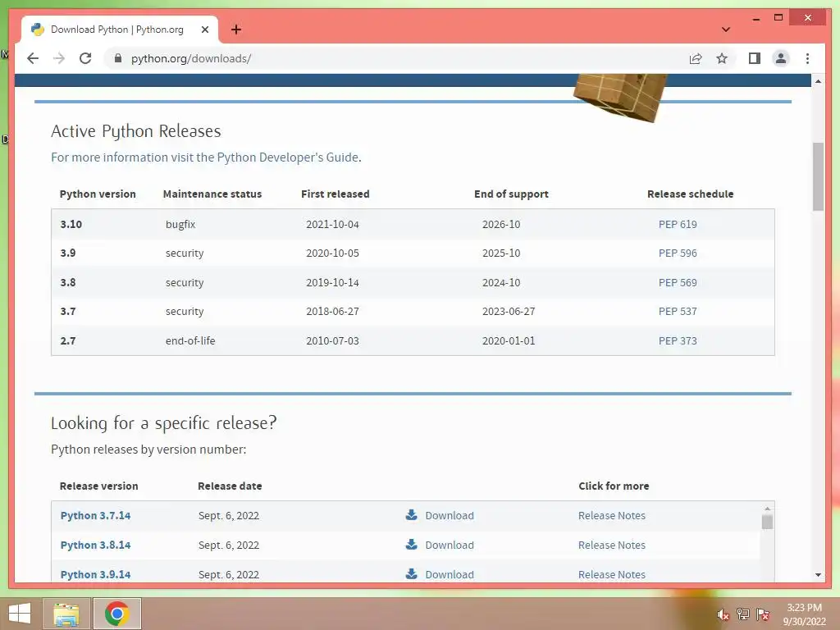Open File Explorer from the taskbar
The width and height of the screenshot is (840, 630).
click(66, 614)
